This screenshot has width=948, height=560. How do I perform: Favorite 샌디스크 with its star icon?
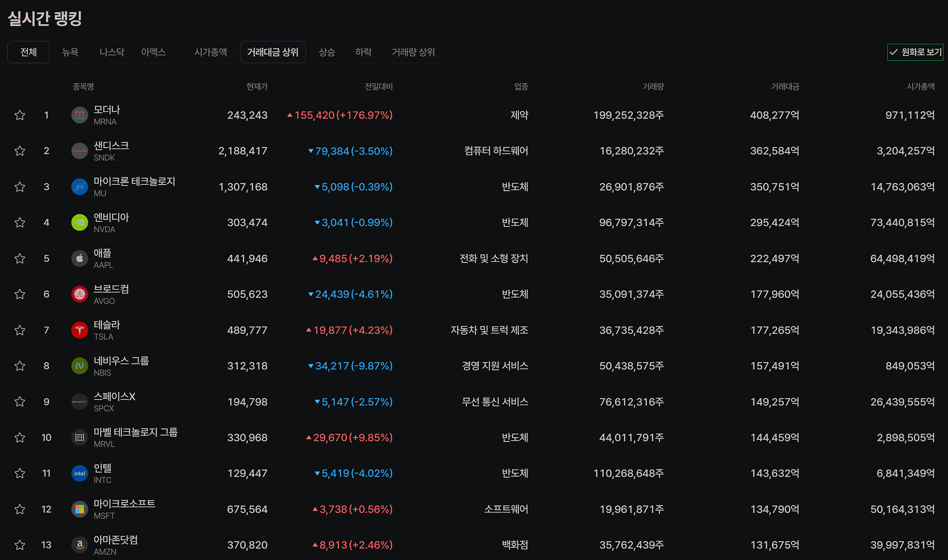20,151
